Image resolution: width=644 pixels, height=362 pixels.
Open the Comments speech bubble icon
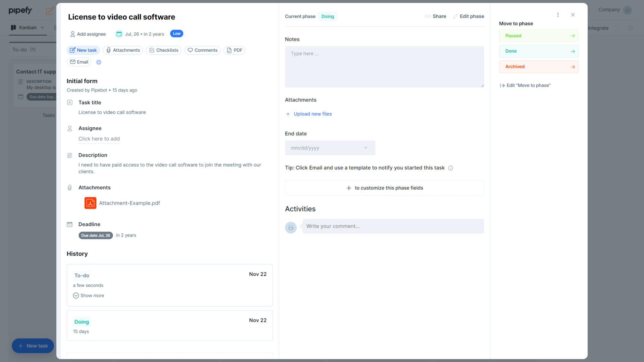190,50
